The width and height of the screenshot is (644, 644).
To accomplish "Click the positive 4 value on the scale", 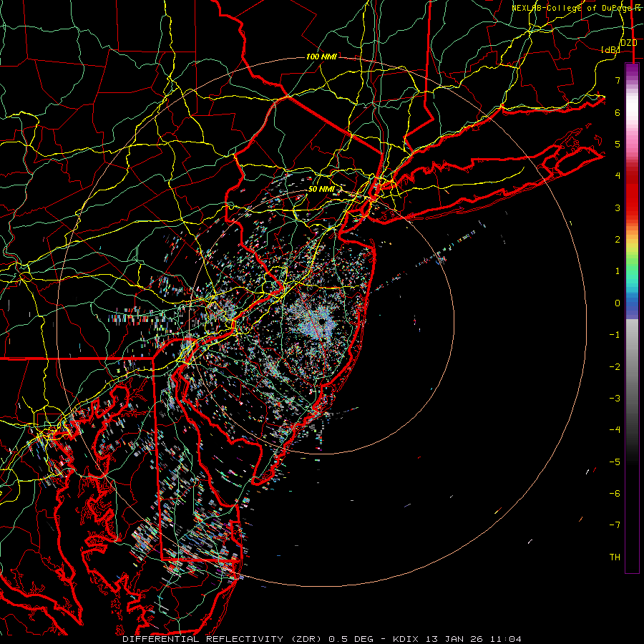I will 618,176.
